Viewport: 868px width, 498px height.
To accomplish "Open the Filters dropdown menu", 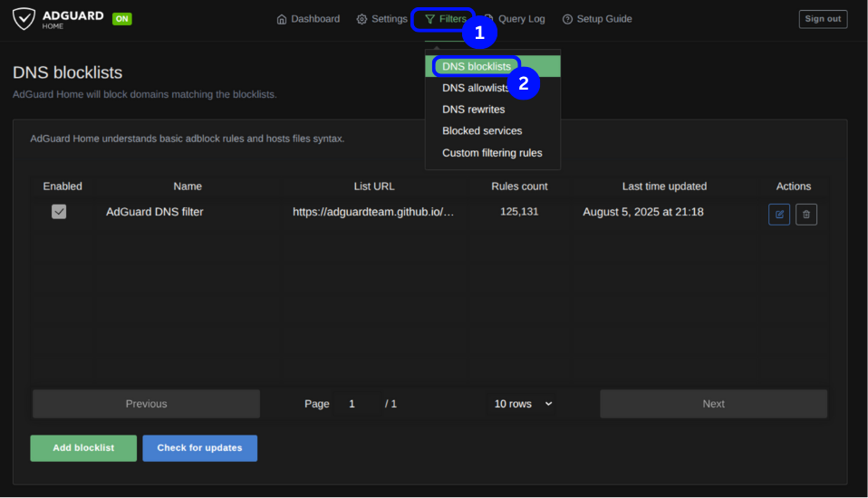I will pos(444,19).
